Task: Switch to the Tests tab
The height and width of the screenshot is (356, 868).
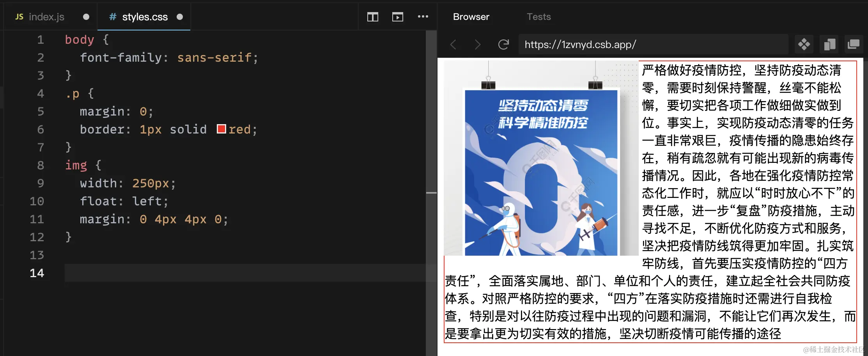Action: [539, 17]
